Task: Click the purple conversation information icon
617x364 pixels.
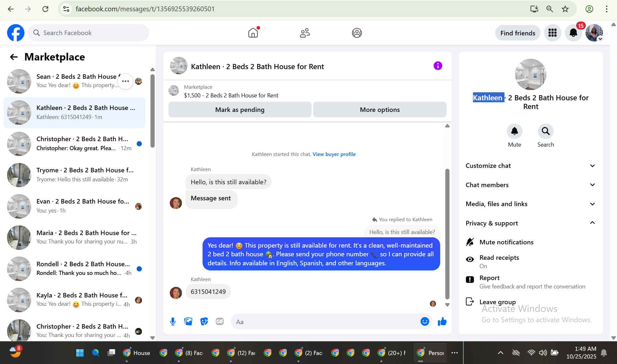Action: 438,66
